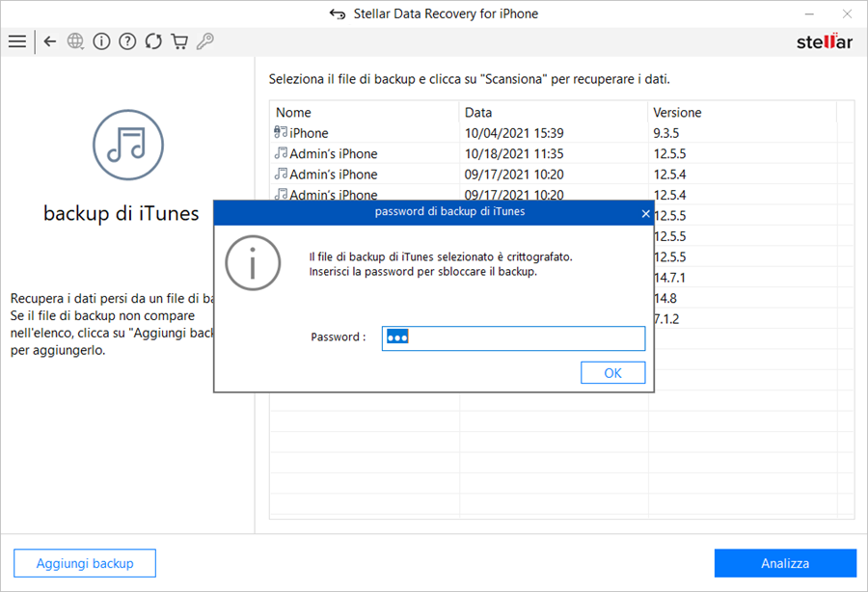Click the stellar logo in the toolbar

pos(825,41)
